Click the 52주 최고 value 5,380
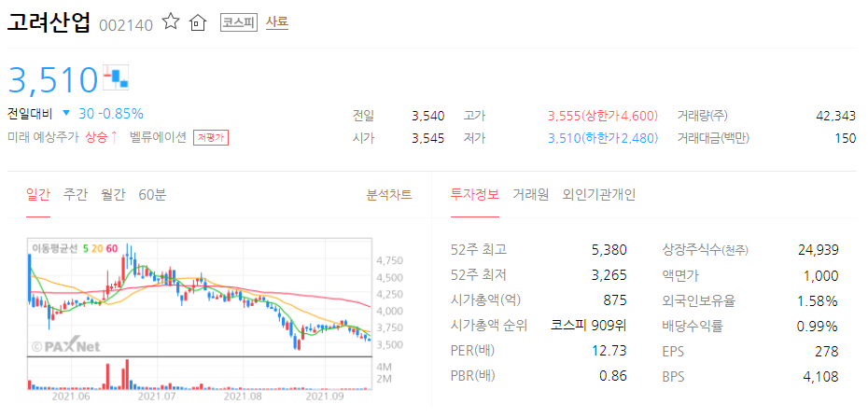This screenshot has width=868, height=418. [x=609, y=250]
